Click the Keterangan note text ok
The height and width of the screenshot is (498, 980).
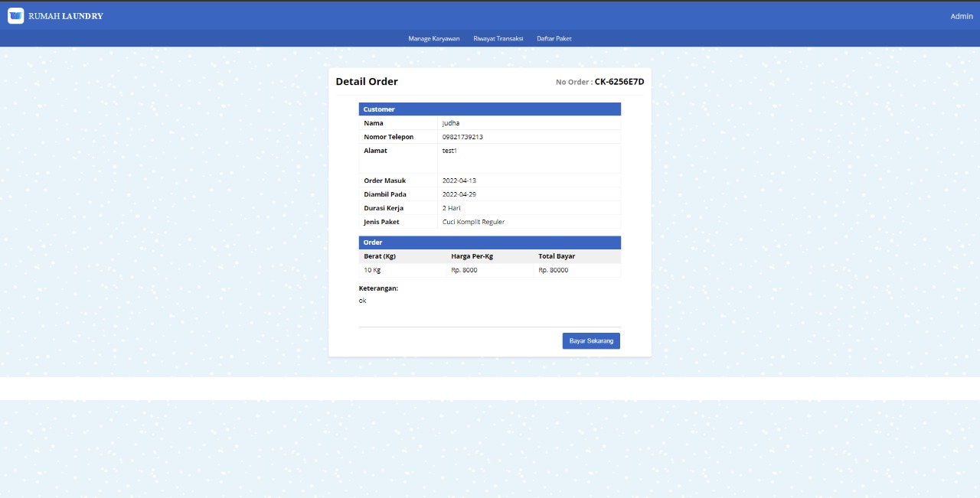(361, 300)
